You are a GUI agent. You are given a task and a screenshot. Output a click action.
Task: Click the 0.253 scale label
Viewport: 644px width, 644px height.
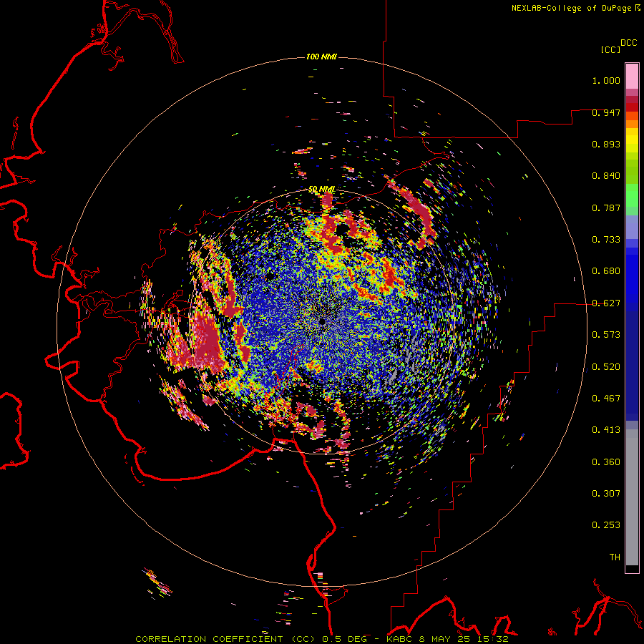[x=606, y=525]
